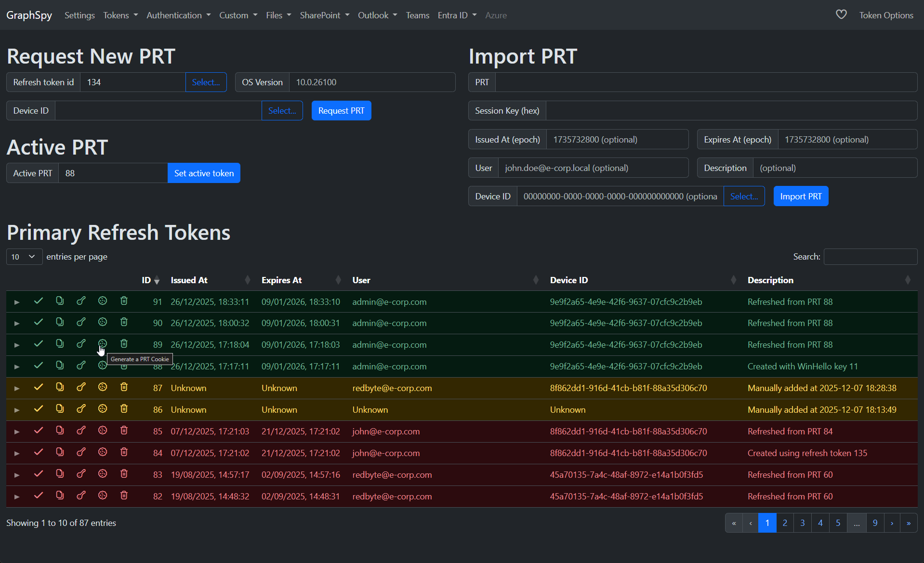Delete PRT 90 with its trash icon
Screen dimensions: 924x563
pos(124,322)
